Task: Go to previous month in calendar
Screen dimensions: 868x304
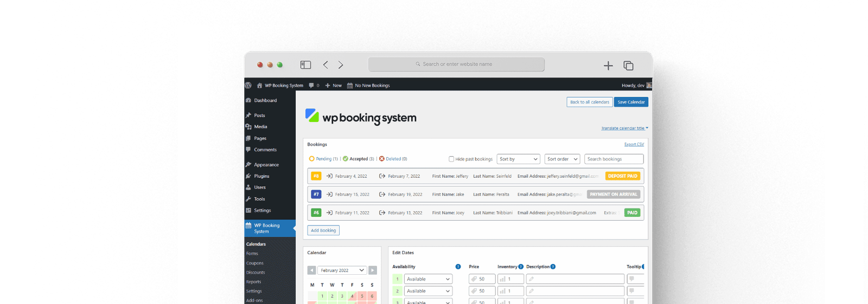Action: click(311, 270)
